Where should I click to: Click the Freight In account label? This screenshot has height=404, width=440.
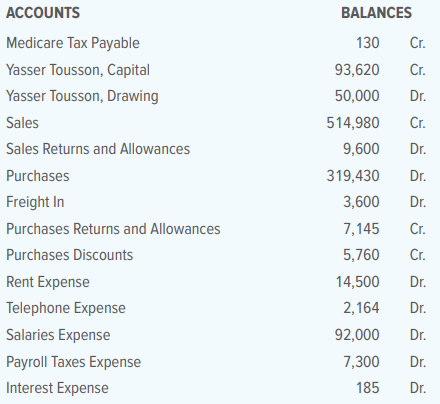[x=35, y=202]
